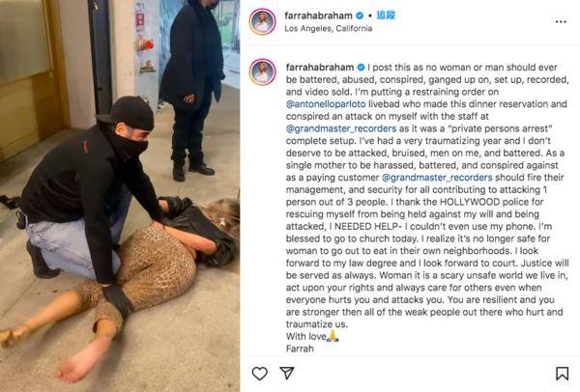The height and width of the screenshot is (392, 580).
Task: Click the "Farrah" signature ending the caption
Action: coord(300,349)
